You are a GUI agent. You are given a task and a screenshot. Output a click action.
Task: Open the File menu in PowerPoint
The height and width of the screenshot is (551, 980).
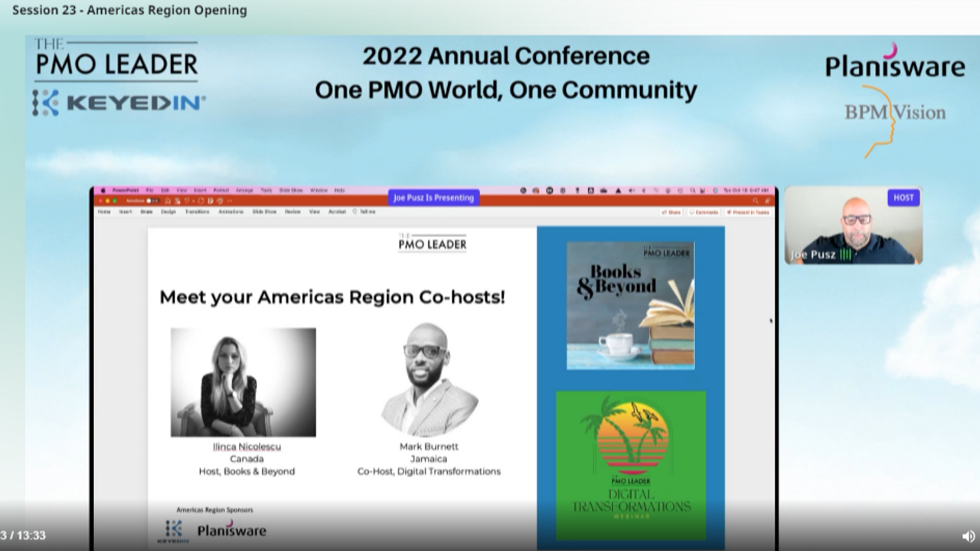click(149, 190)
